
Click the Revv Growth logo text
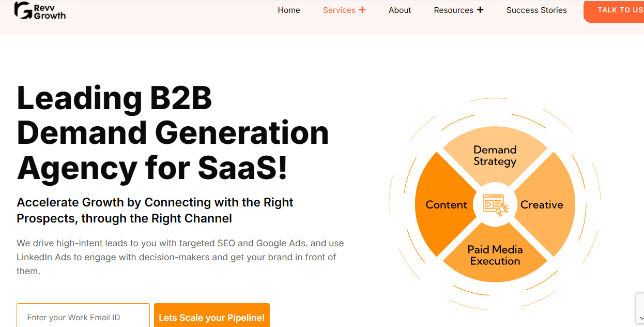point(50,11)
